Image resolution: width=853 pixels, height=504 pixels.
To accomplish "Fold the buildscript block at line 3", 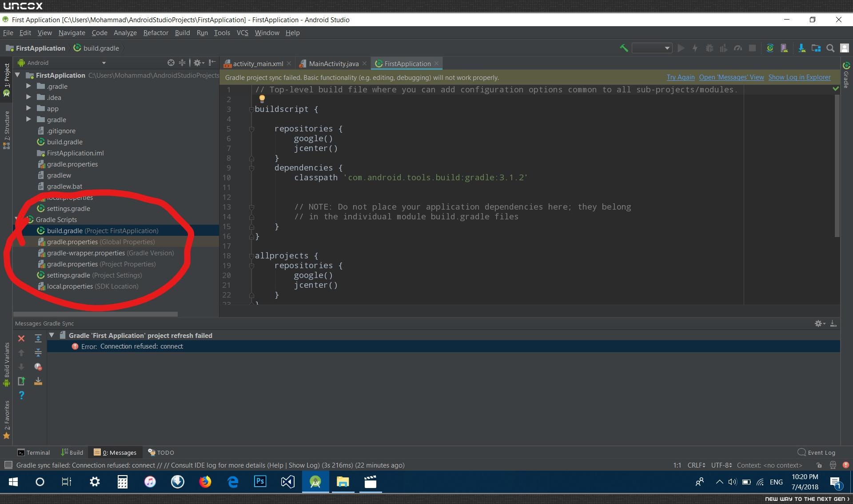I will click(x=251, y=109).
